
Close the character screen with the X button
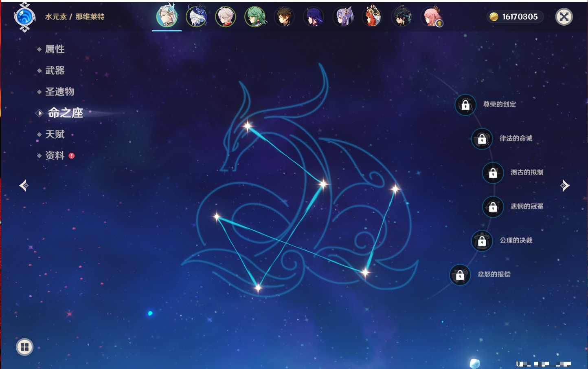[564, 17]
